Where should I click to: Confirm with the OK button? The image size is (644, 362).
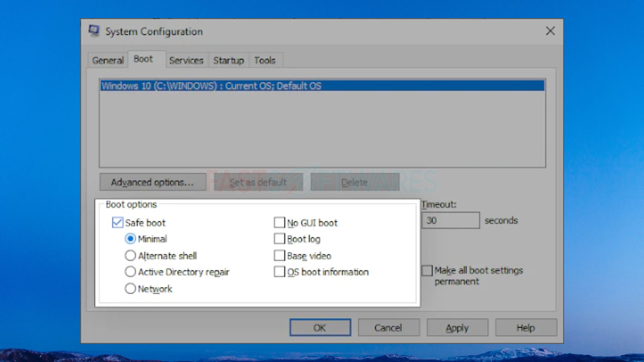click(x=320, y=327)
